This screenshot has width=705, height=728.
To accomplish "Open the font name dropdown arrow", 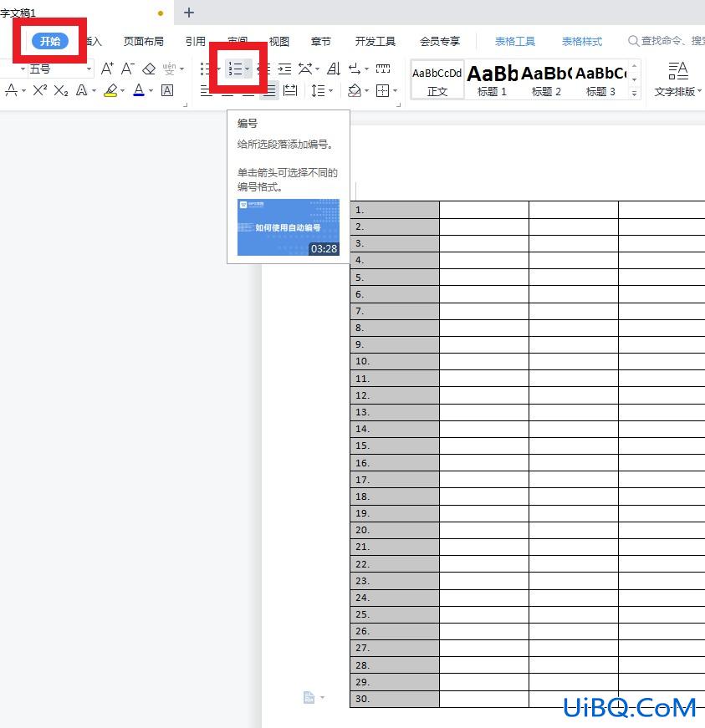I will tap(23, 69).
